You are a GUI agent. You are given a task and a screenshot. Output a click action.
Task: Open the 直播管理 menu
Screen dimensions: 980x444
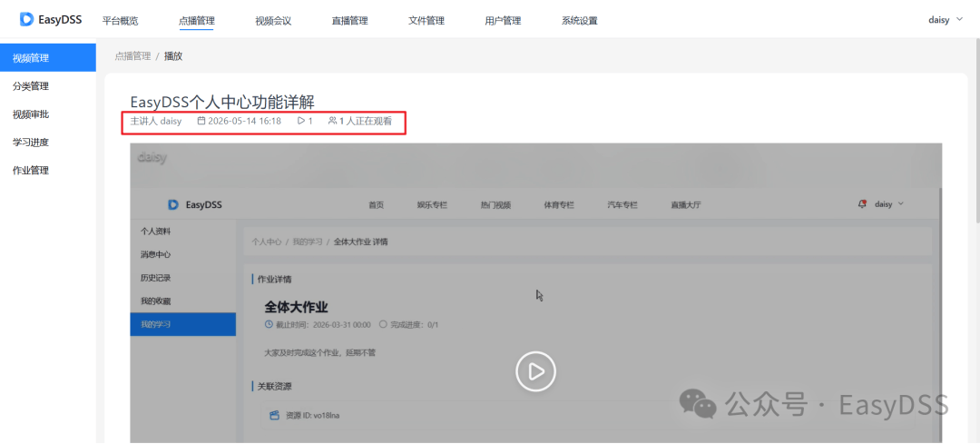pos(349,21)
